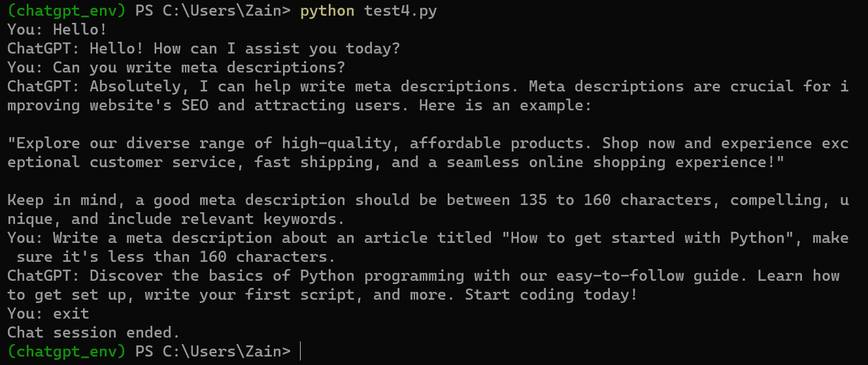Click the 'python' command word in first line
The width and height of the screenshot is (868, 365).
327,11
